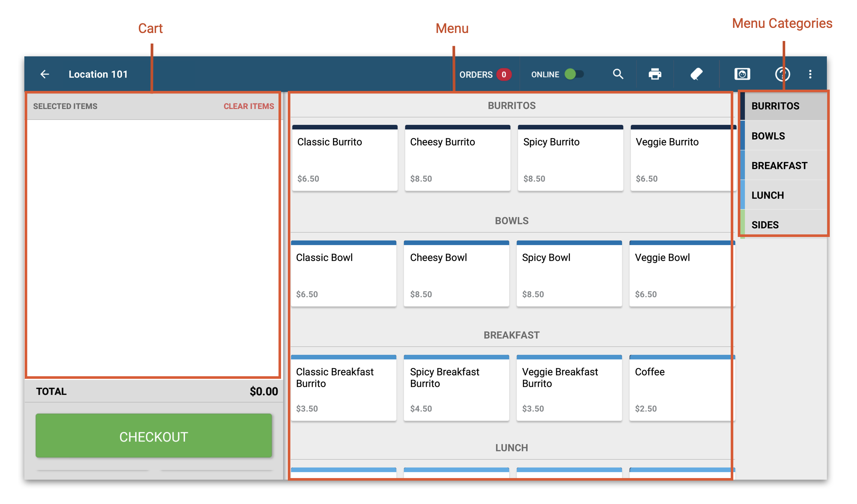Add Classic Burrito to the cart

(x=345, y=158)
